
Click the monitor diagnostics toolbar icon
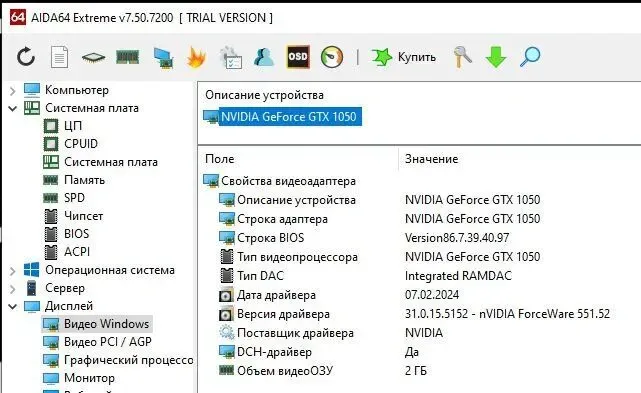(163, 58)
